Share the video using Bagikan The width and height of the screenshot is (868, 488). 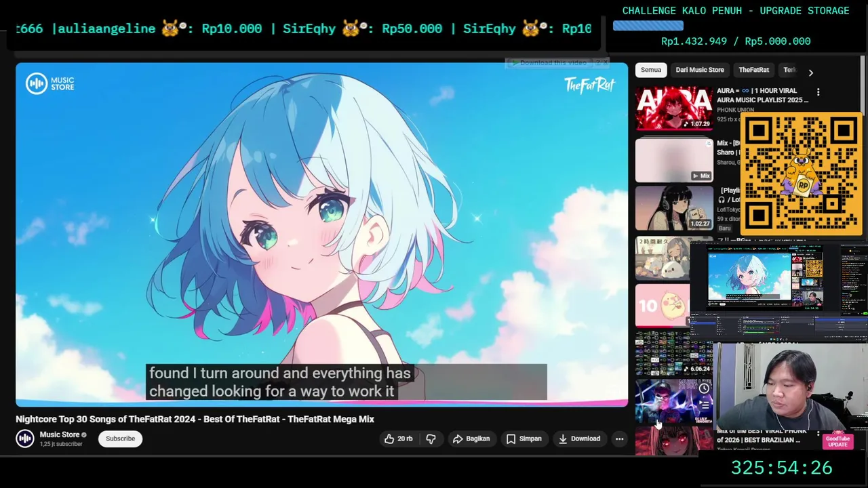471,439
